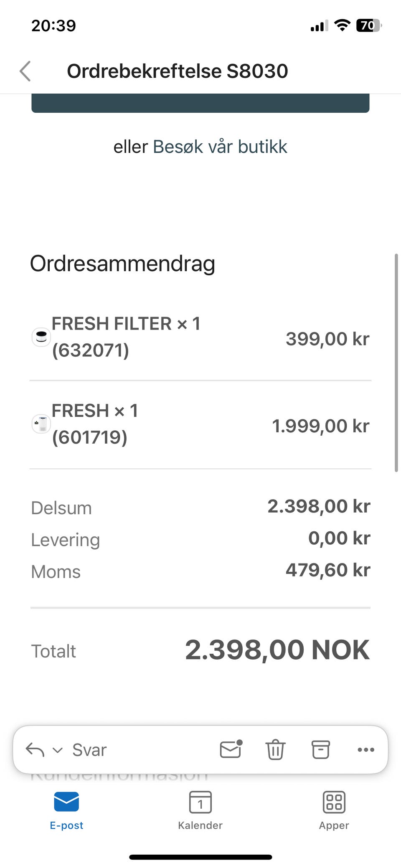The image size is (401, 868).
Task: Tap the 2.398,00 NOK total amount
Action: tap(277, 650)
